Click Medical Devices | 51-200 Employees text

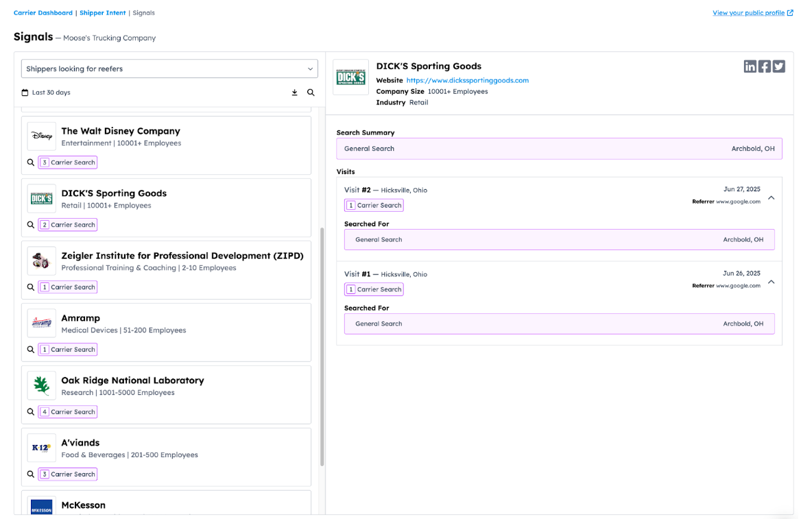(x=123, y=330)
